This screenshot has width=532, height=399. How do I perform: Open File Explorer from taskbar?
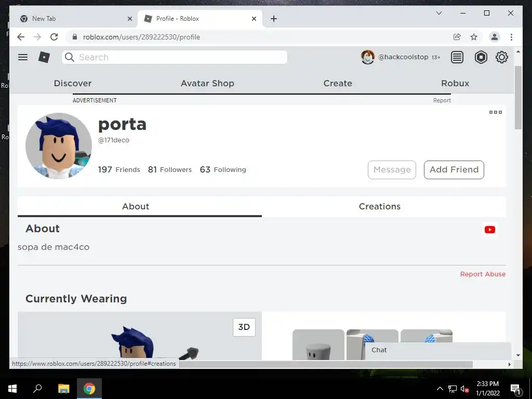63,389
